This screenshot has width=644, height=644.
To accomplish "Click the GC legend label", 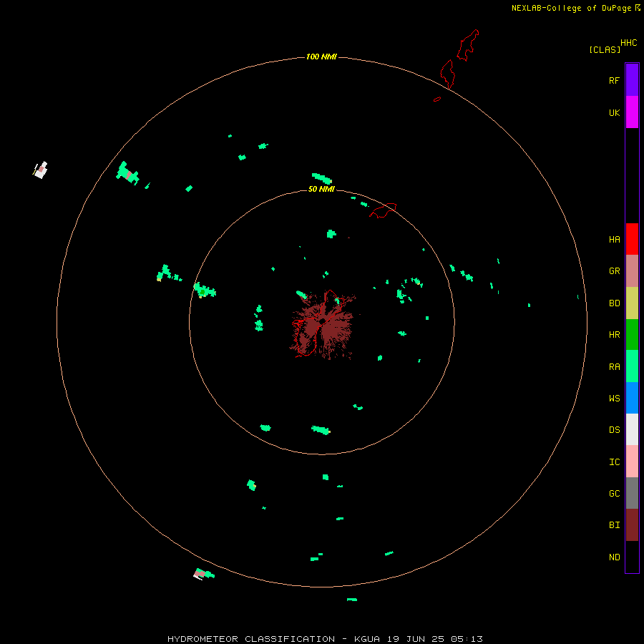I will click(x=614, y=493).
